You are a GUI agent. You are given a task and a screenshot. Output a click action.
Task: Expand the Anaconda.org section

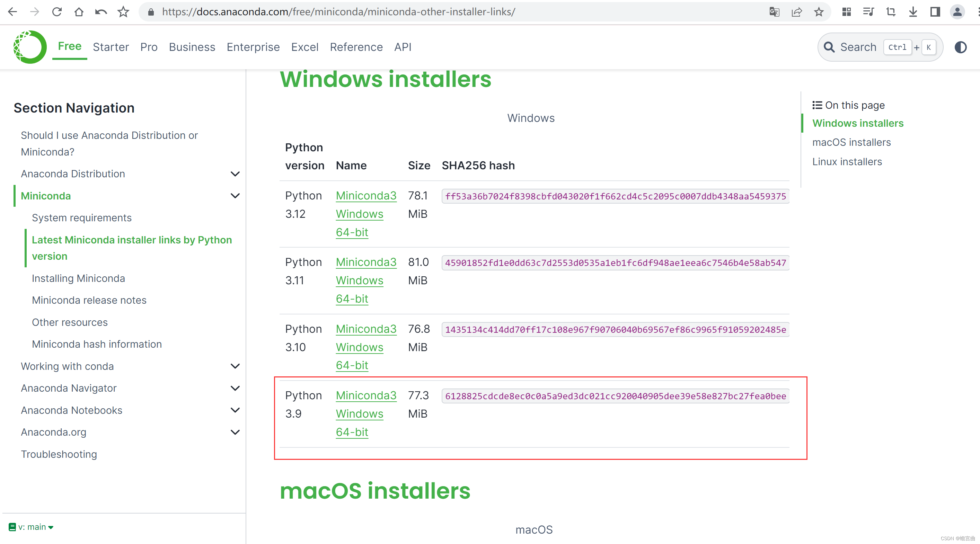click(235, 432)
